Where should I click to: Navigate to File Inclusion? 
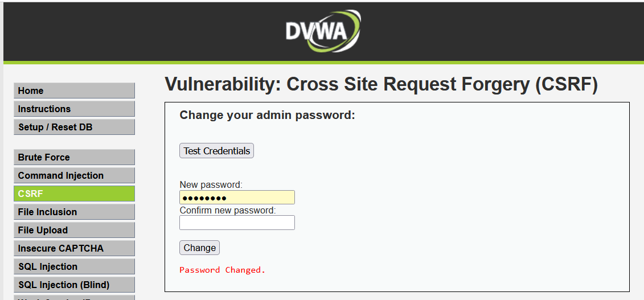coord(74,212)
